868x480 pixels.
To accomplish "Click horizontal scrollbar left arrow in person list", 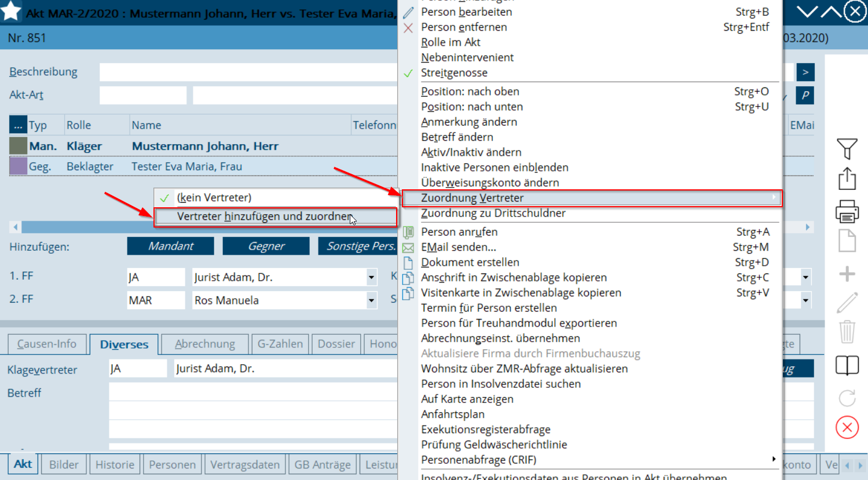I will click(16, 227).
